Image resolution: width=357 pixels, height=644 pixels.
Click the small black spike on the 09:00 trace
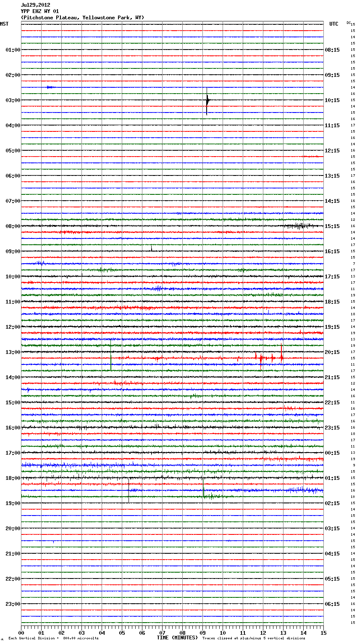tap(152, 249)
